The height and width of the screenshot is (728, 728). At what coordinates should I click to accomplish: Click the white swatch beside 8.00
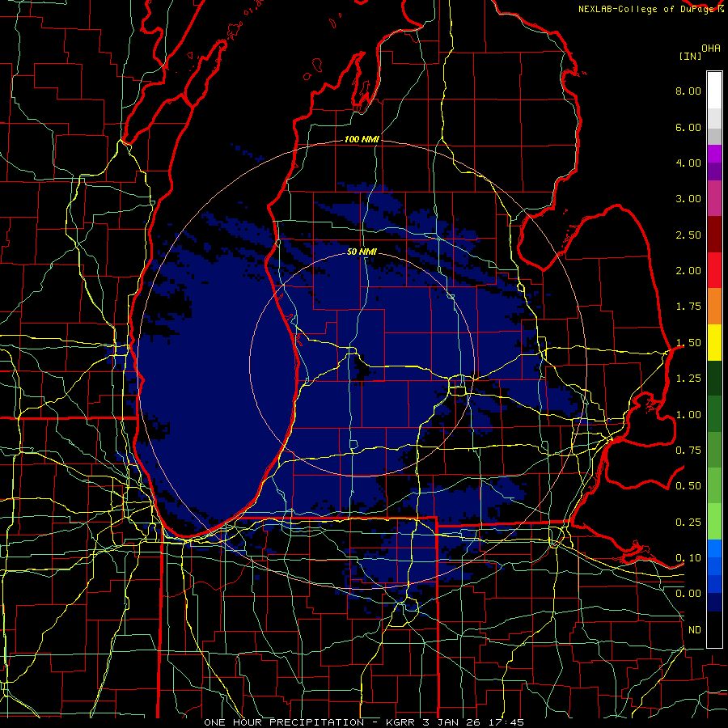(714, 91)
